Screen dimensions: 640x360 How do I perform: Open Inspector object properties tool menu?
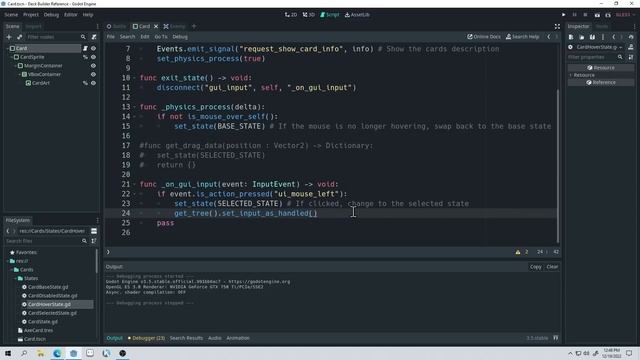pos(631,57)
